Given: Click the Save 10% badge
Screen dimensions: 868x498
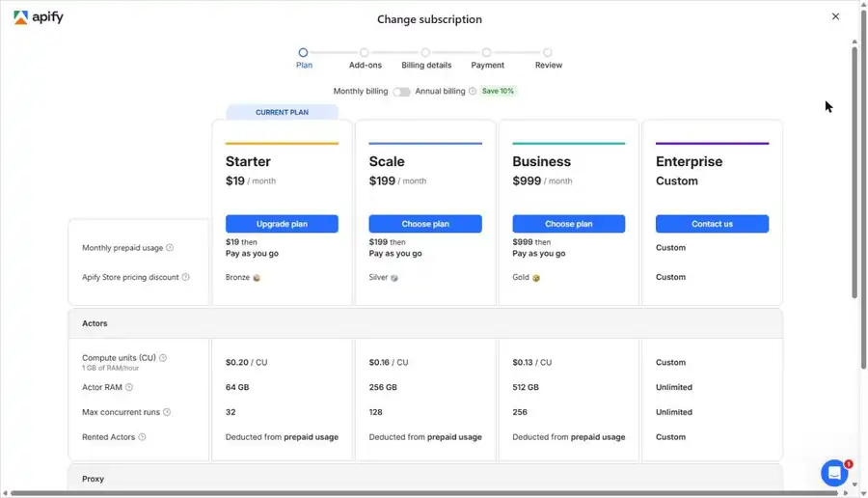Looking at the screenshot, I should [x=498, y=91].
